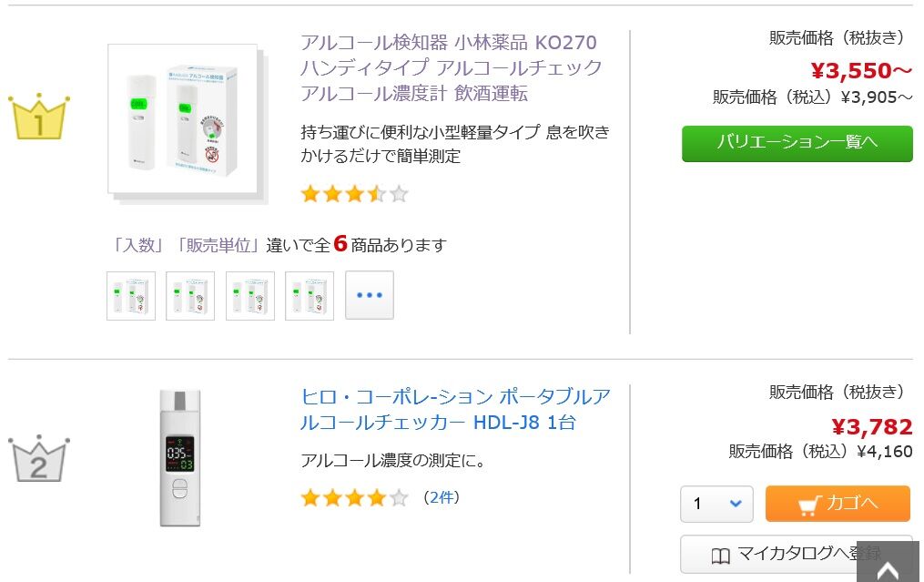Click the three-dots more variations icon
Screen dimensions: 924x582
point(370,295)
